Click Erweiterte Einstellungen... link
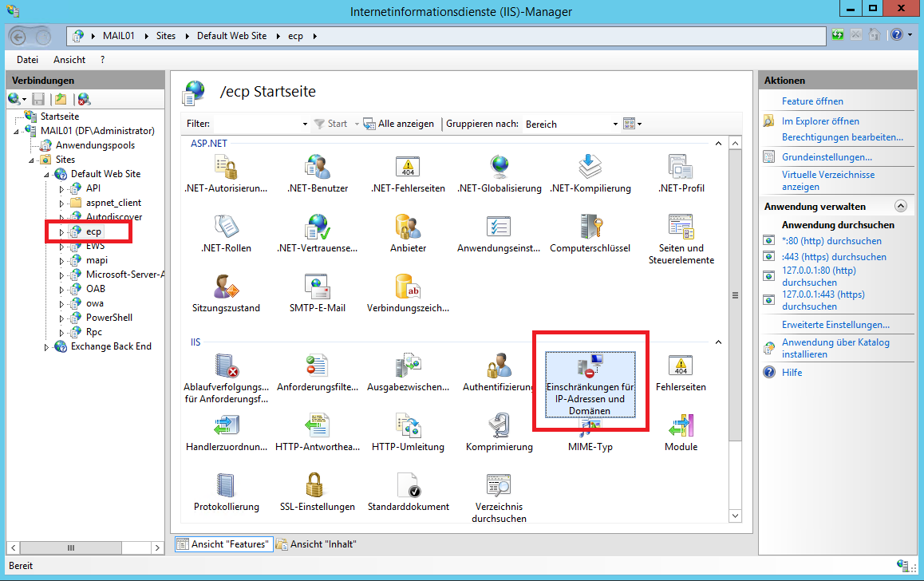This screenshot has width=924, height=581. point(835,325)
